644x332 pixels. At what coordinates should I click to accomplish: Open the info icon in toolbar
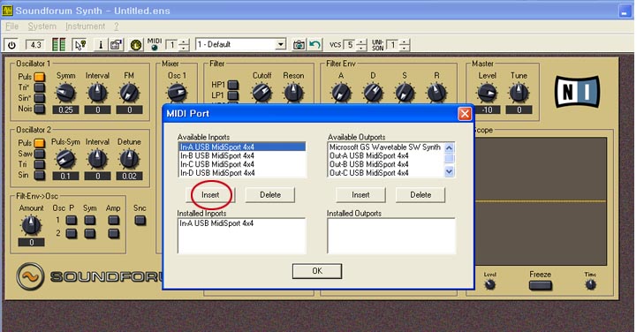(101, 45)
